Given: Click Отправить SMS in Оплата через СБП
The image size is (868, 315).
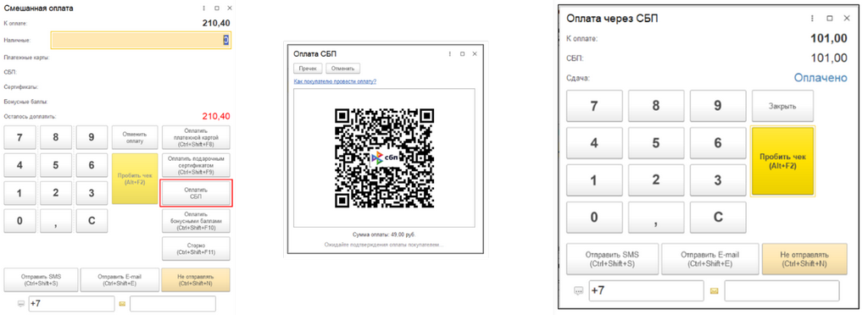Looking at the screenshot, I should [612, 258].
